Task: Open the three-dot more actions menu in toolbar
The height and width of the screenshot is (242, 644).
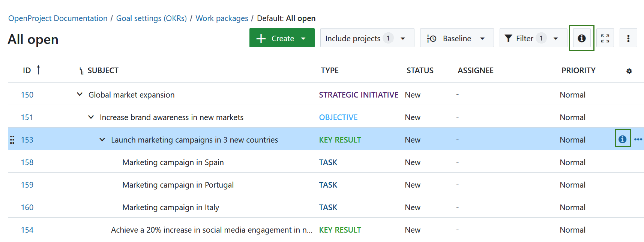Action: pyautogui.click(x=628, y=38)
